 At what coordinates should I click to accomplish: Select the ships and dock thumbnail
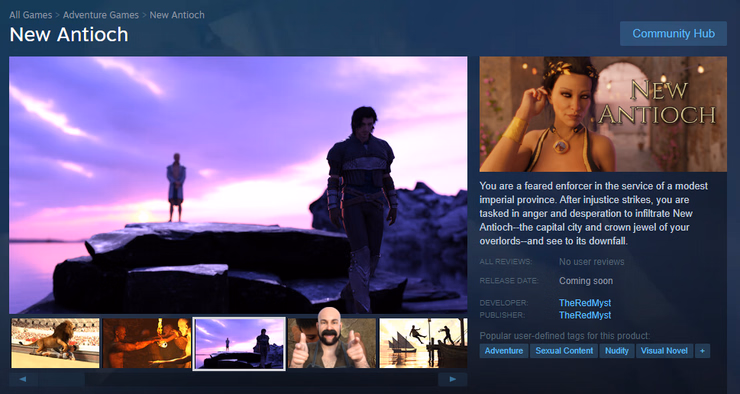pyautogui.click(x=423, y=343)
